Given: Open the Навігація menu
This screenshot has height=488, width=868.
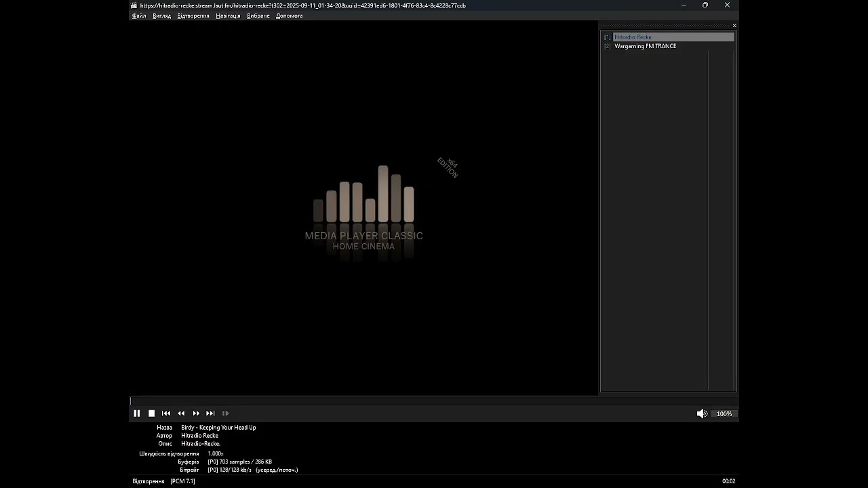Looking at the screenshot, I should click(228, 16).
